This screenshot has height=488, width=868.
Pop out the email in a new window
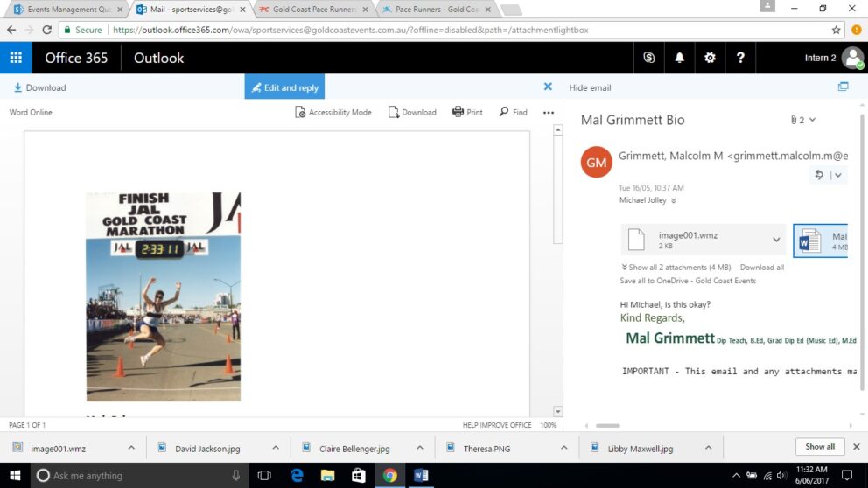[x=843, y=87]
